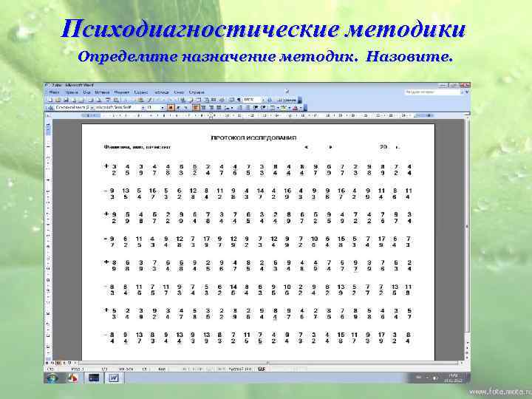Image resolution: width=532 pixels, height=399 pixels.
Task: Type a question in the help box
Action: (x=432, y=92)
